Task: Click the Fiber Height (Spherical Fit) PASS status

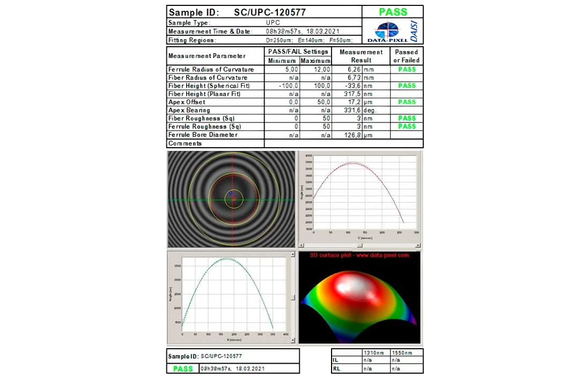Action: (407, 86)
